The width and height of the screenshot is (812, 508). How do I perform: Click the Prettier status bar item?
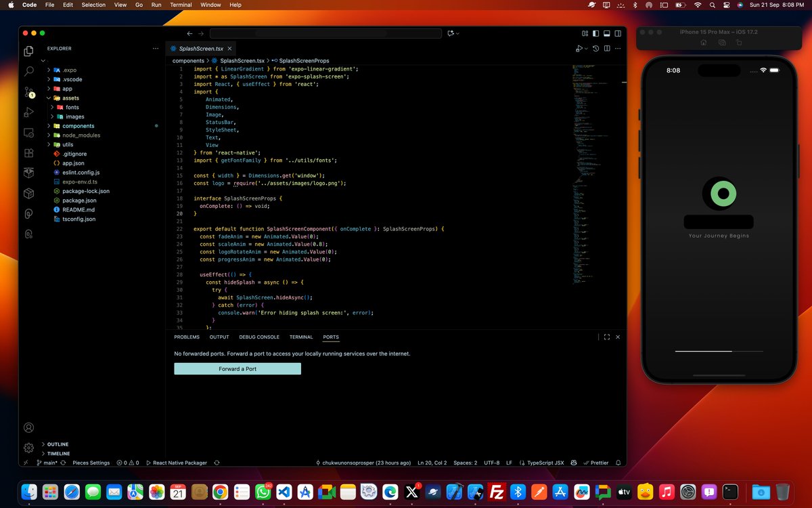595,463
